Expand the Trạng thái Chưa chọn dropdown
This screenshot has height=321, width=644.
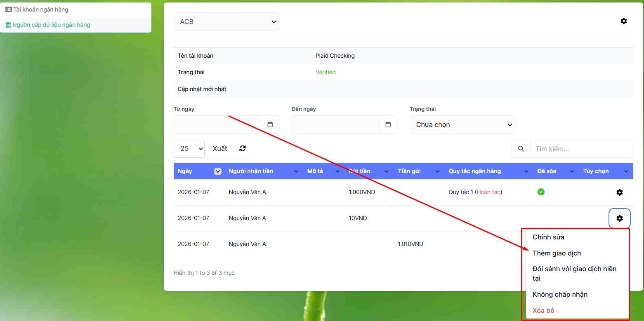(462, 124)
